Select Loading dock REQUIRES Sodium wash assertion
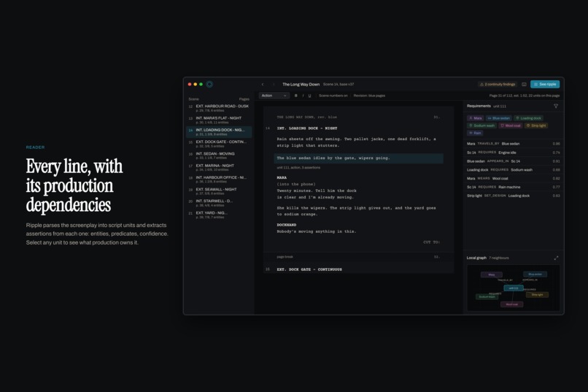Image resolution: width=588 pixels, height=392 pixels. (514, 170)
